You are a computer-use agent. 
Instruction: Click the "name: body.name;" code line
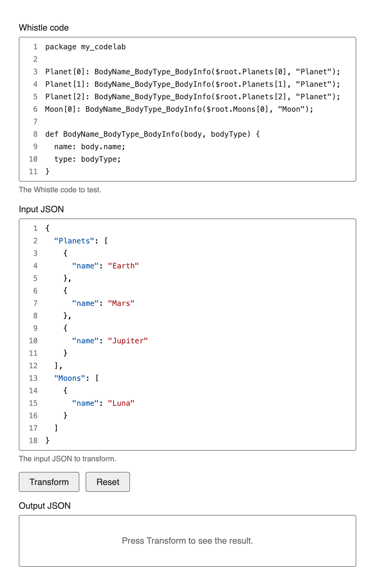click(90, 147)
